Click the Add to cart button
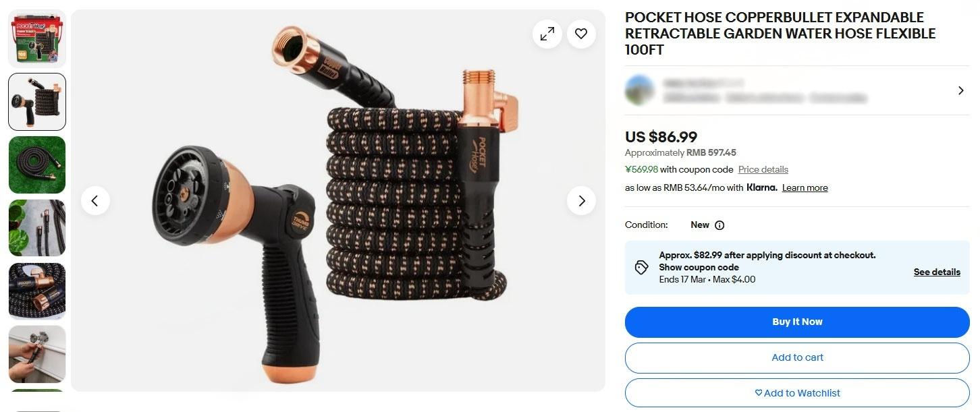 [x=797, y=357]
